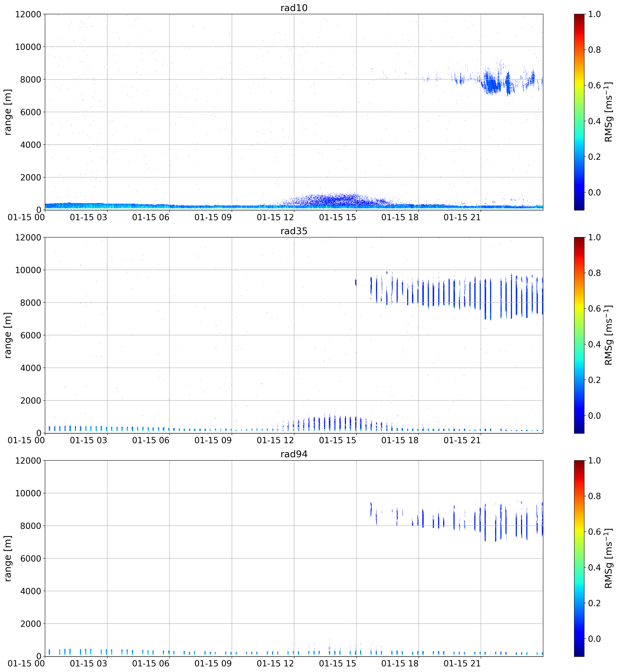
Task: Click the "2000" y-axis tick of rad35 plot
Action: click(30, 401)
